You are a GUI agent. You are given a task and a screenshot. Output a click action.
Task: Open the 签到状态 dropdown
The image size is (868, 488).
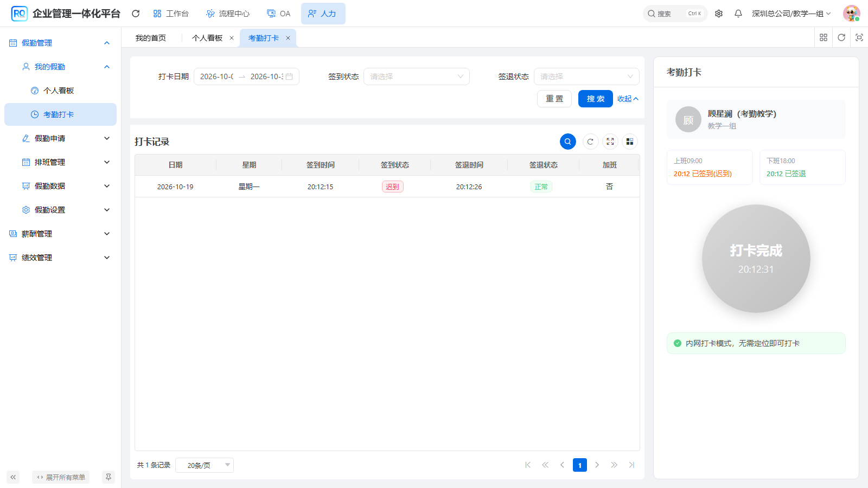(417, 76)
